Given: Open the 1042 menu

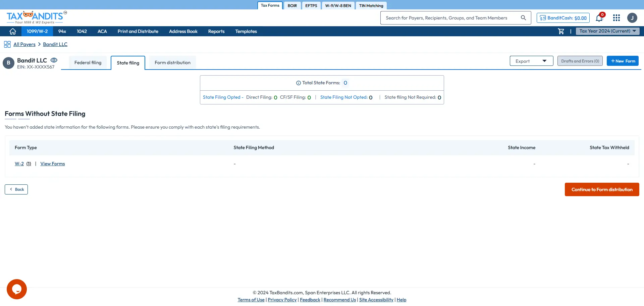Looking at the screenshot, I should click(82, 31).
